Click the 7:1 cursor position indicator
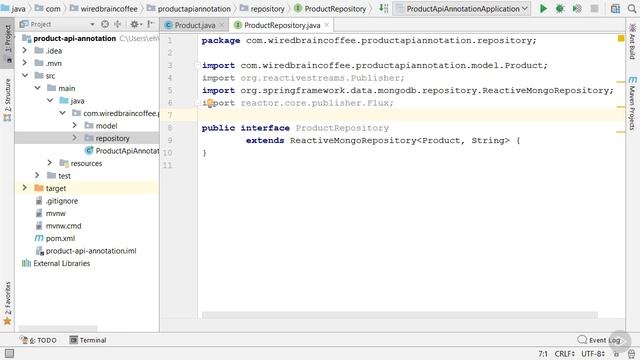Image resolution: width=640 pixels, height=360 pixels. 543,354
